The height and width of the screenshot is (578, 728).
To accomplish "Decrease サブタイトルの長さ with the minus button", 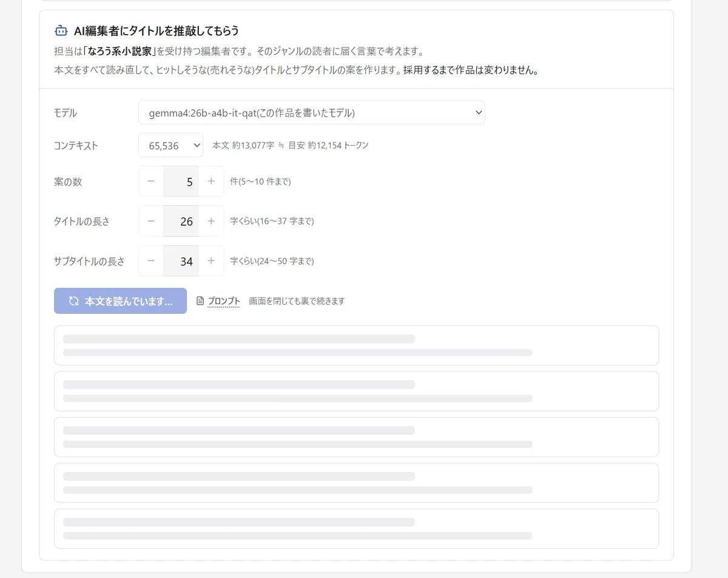I will (151, 261).
